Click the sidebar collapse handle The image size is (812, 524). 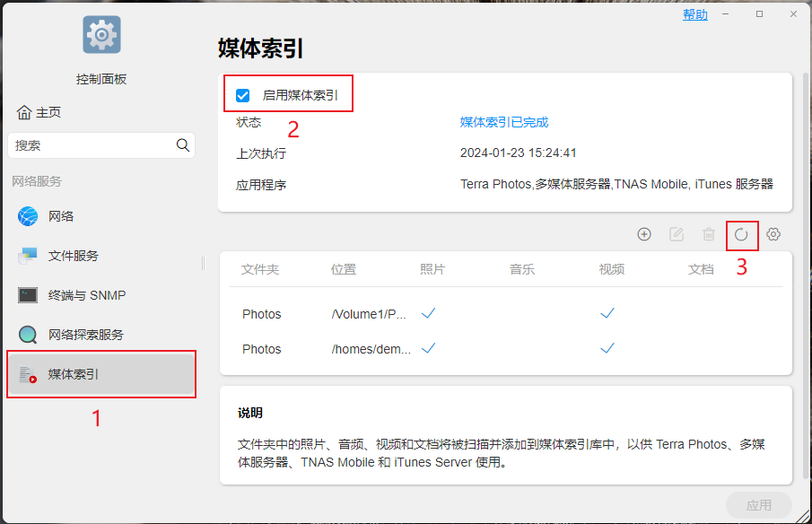point(203,263)
